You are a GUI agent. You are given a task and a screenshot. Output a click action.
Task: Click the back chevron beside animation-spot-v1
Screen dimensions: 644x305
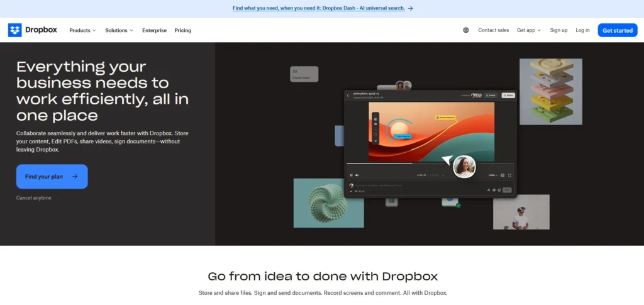(x=348, y=96)
